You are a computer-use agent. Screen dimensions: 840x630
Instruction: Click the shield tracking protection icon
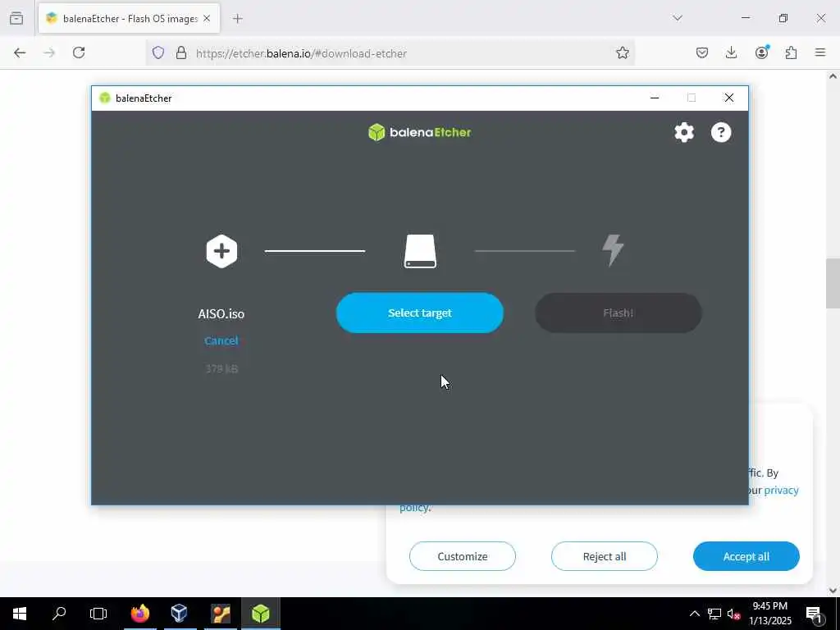tap(158, 52)
